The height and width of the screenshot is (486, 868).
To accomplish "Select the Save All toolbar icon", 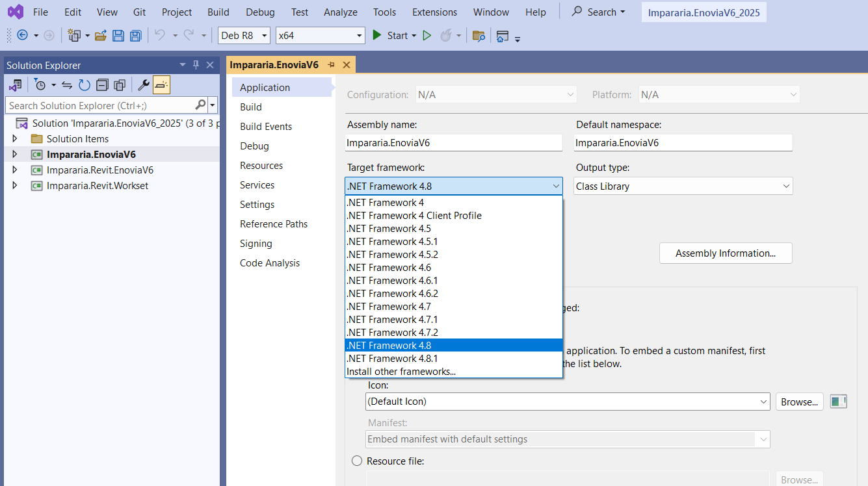I will [135, 35].
